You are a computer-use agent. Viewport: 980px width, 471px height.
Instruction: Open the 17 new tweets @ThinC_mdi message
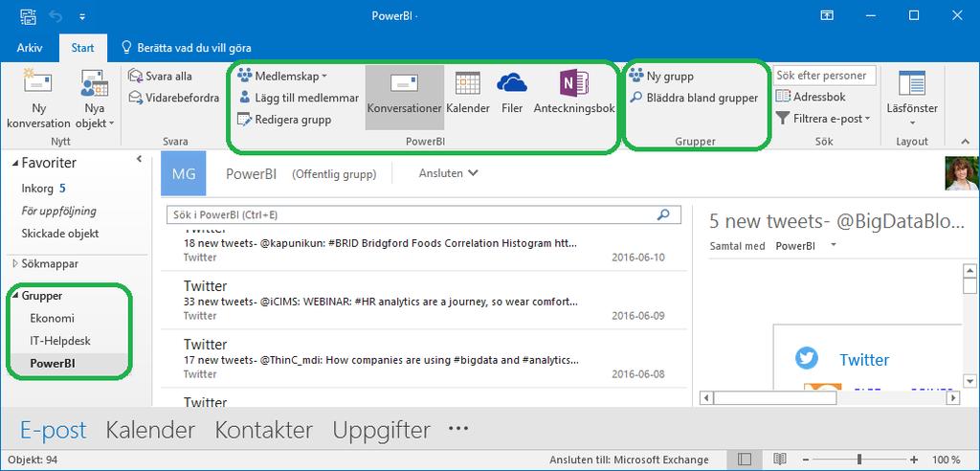tap(424, 358)
